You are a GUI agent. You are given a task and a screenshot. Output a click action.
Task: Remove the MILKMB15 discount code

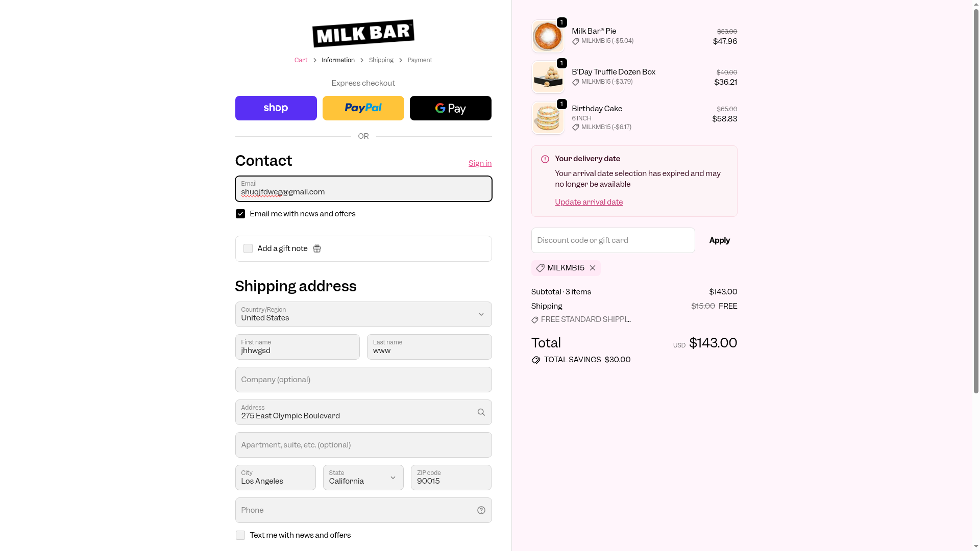(x=593, y=268)
